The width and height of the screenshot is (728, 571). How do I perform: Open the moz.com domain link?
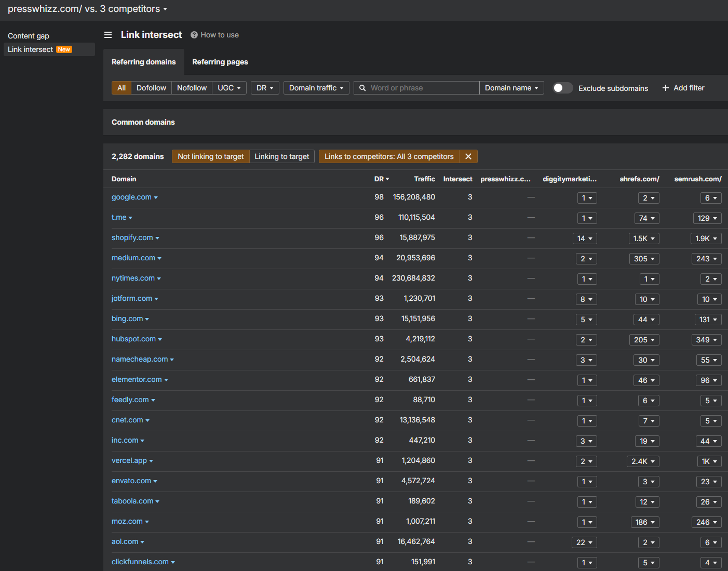(127, 521)
